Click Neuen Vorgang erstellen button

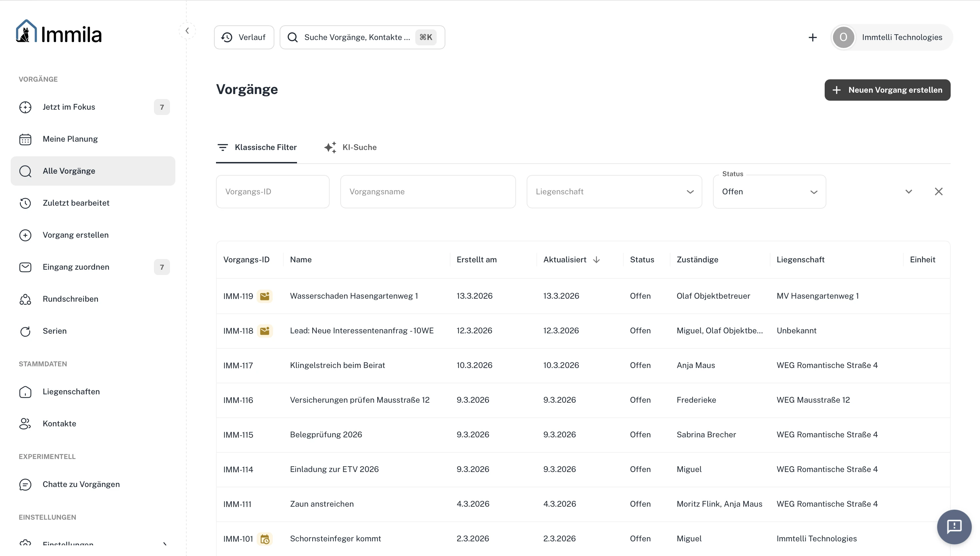coord(887,90)
